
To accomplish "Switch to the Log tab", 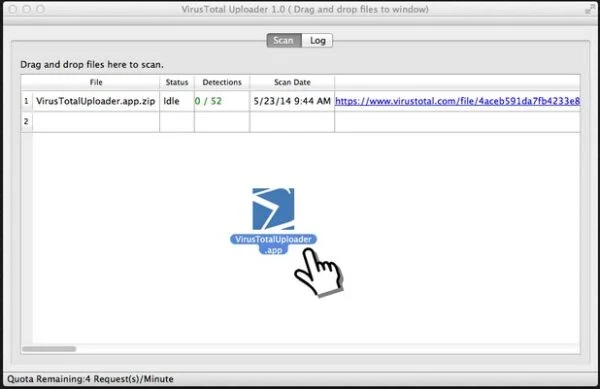I will click(317, 41).
